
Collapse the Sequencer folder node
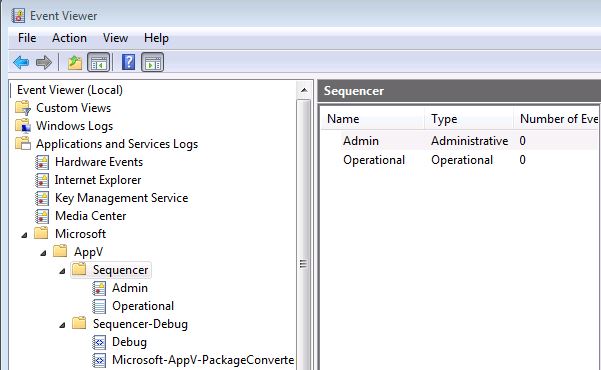[62, 271]
